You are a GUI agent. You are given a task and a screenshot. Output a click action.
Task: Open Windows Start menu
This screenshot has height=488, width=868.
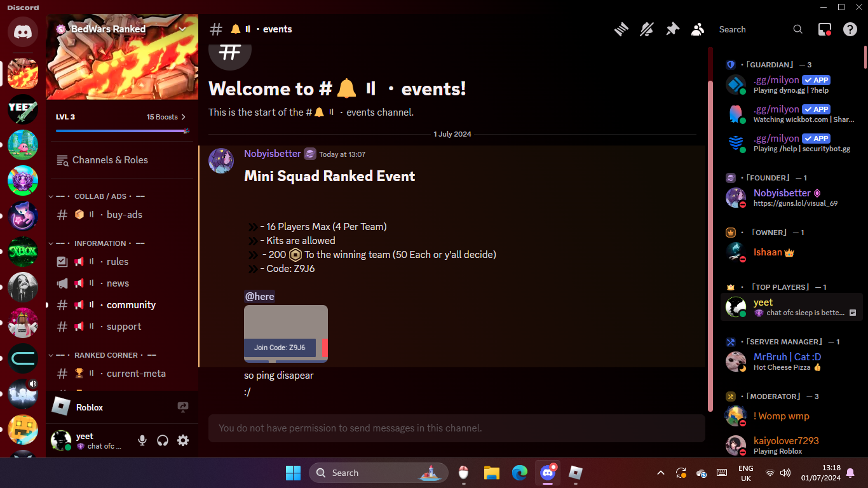[x=293, y=473]
